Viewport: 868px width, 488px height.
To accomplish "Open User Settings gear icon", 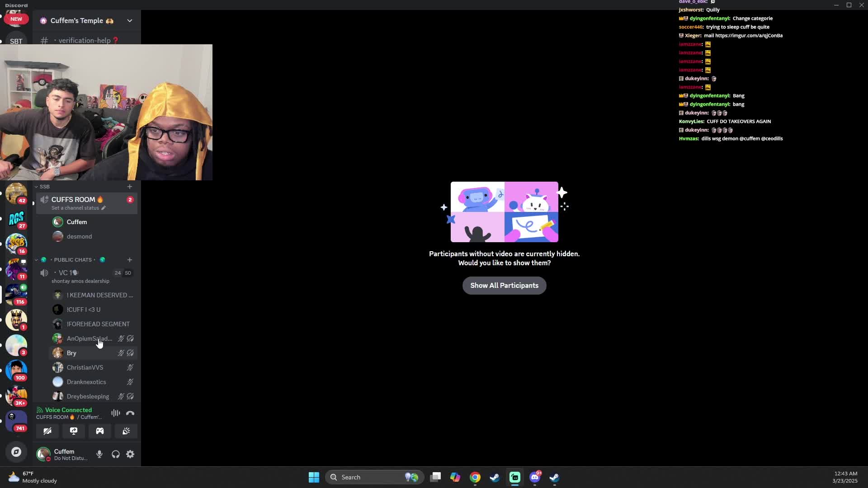I will click(x=130, y=455).
